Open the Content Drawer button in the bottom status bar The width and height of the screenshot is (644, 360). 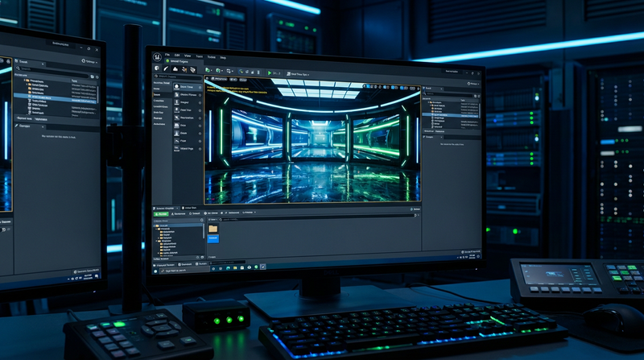164,265
